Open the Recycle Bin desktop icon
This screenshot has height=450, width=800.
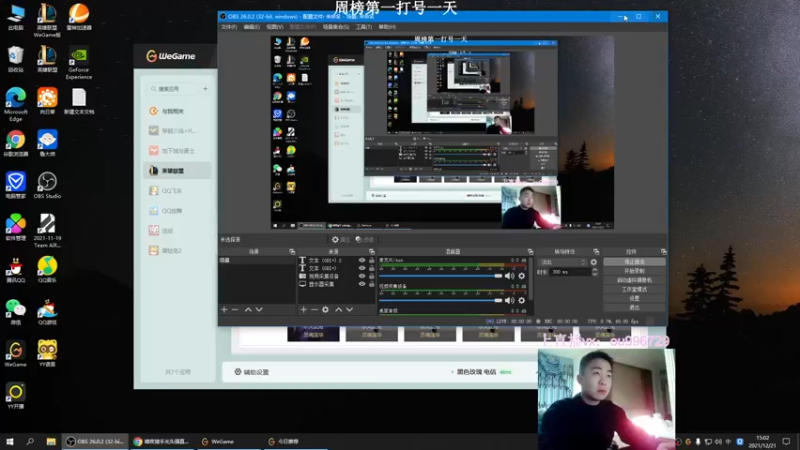(15, 59)
